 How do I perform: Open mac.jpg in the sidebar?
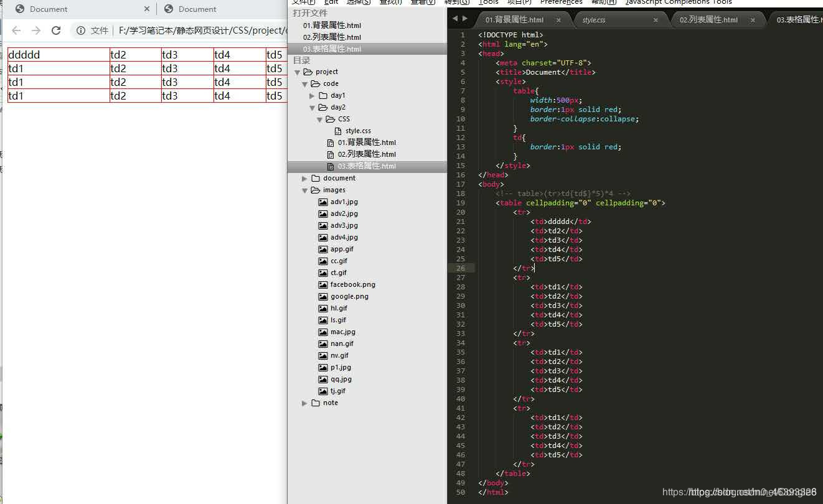pyautogui.click(x=343, y=332)
